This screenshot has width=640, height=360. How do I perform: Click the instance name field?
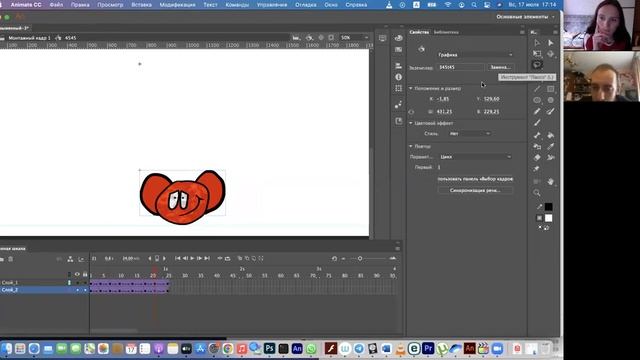pyautogui.click(x=460, y=67)
